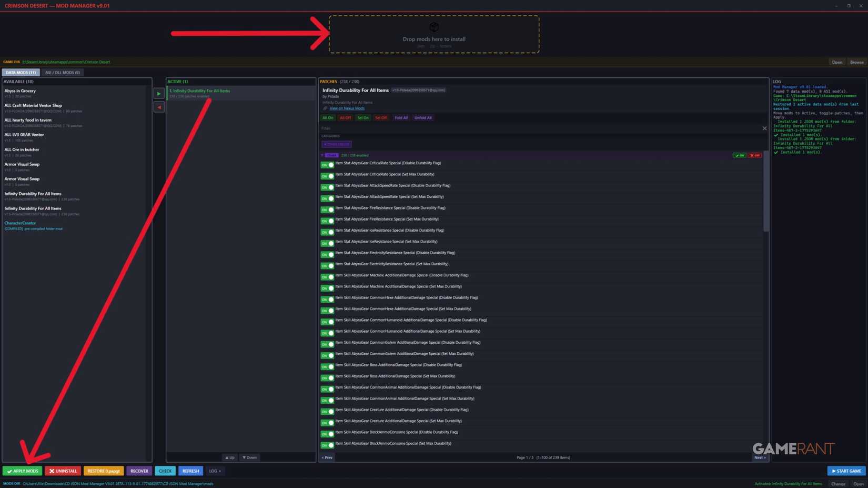Click the purple category filter chip
The height and width of the screenshot is (488, 868).
click(337, 144)
